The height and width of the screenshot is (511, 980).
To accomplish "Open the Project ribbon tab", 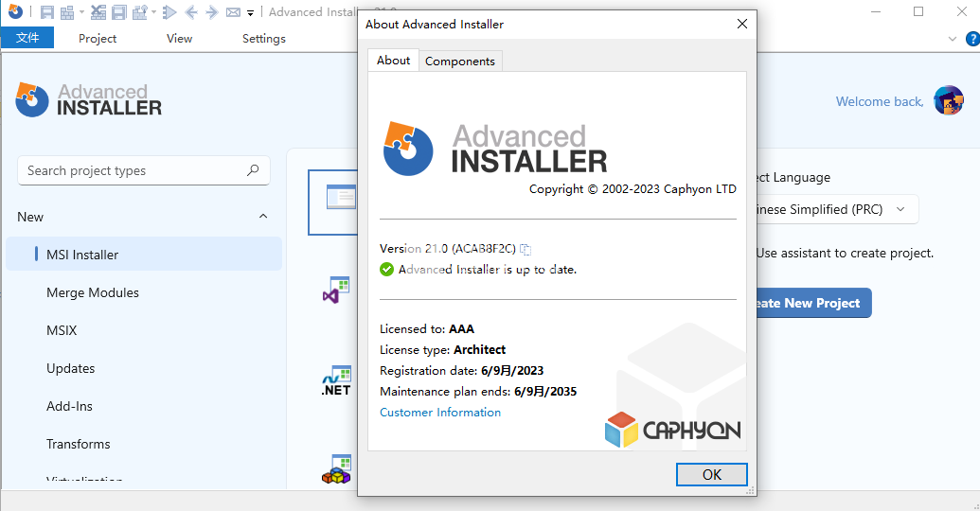I will pos(98,38).
